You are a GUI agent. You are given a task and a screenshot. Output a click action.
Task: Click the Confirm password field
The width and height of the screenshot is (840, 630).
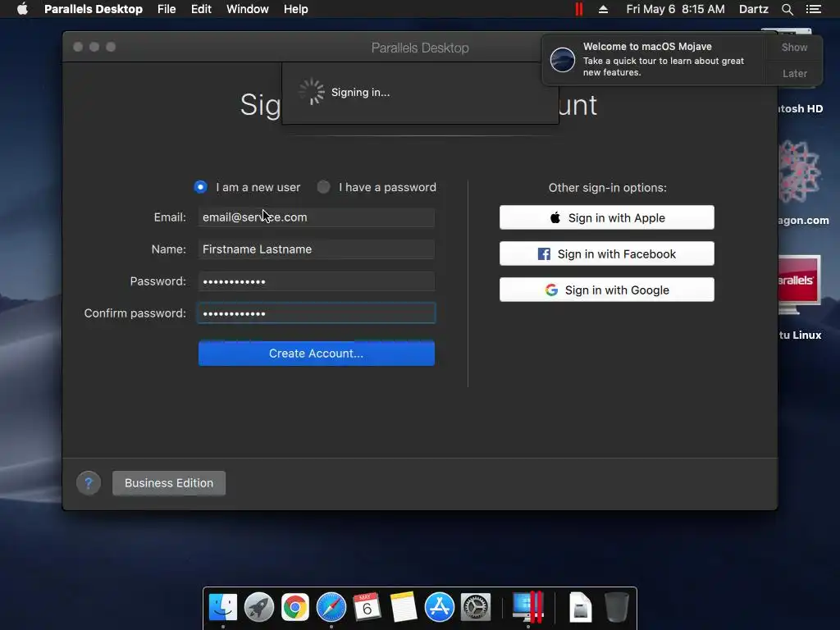(x=316, y=313)
